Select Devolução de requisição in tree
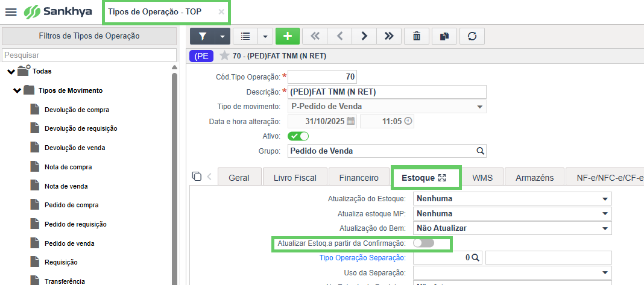The width and height of the screenshot is (644, 285). click(81, 128)
